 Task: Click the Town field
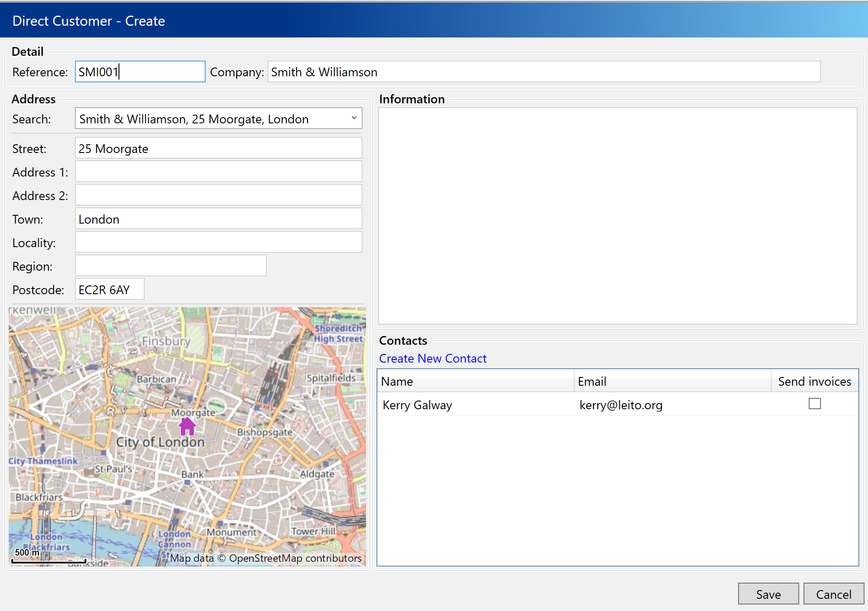pos(218,219)
